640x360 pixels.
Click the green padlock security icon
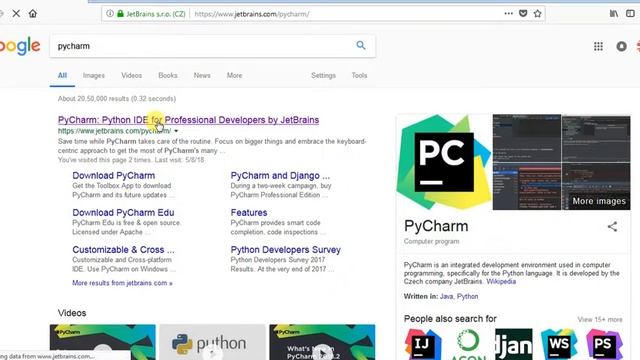[120, 13]
